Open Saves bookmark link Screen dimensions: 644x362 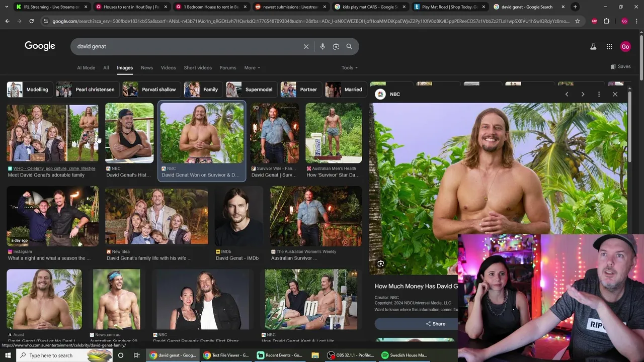click(x=620, y=66)
